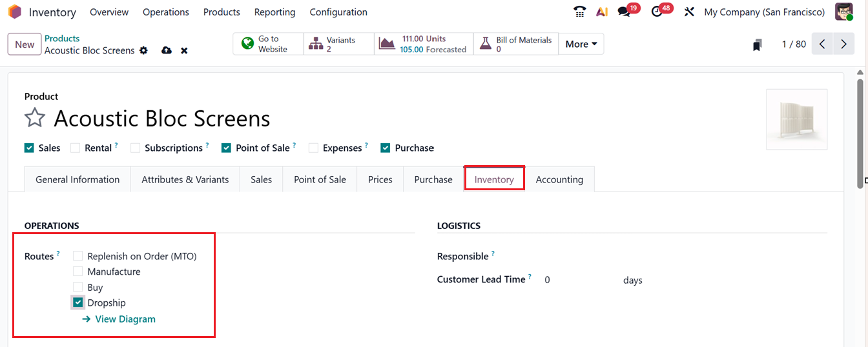Save record manually with cloud upload icon
This screenshot has height=347, width=868.
tap(167, 50)
